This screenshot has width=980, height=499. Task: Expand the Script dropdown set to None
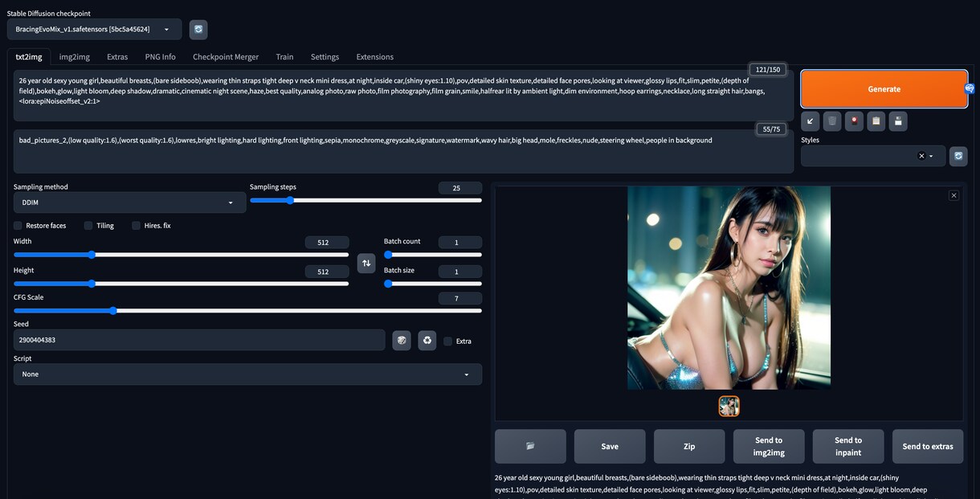click(x=248, y=374)
